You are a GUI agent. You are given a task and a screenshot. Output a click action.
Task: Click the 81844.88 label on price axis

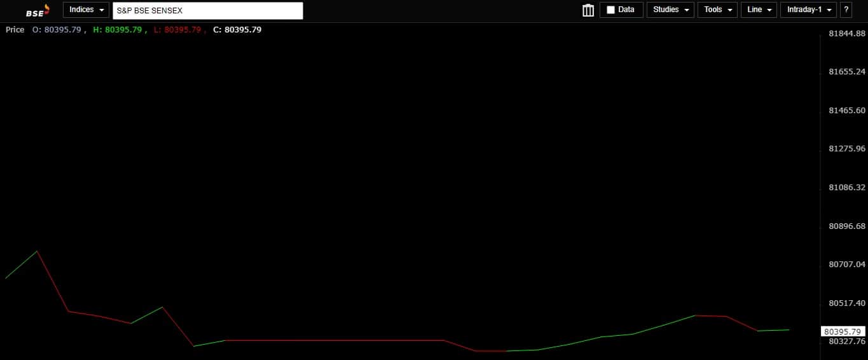pos(847,33)
